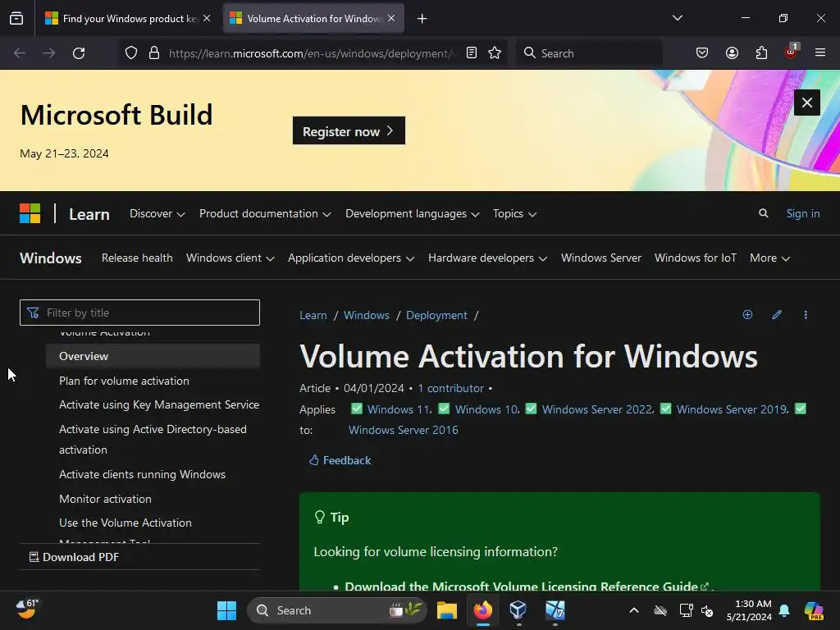
Task: Click the site padlock security icon
Action: pyautogui.click(x=154, y=53)
